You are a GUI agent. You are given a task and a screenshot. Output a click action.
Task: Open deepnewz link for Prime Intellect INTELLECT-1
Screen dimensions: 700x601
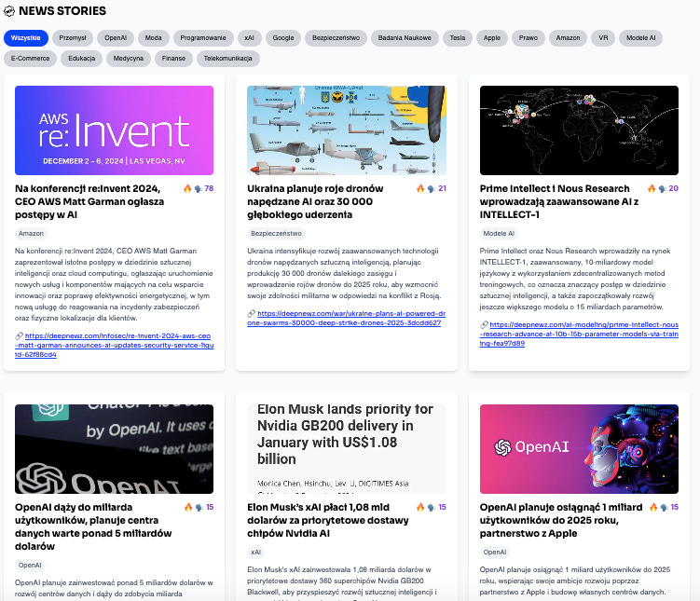click(579, 335)
